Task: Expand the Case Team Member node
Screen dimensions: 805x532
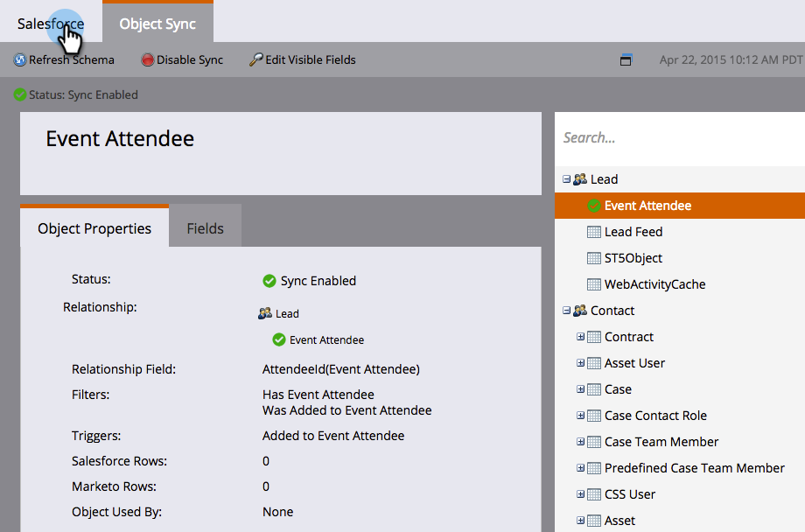Action: tap(580, 442)
